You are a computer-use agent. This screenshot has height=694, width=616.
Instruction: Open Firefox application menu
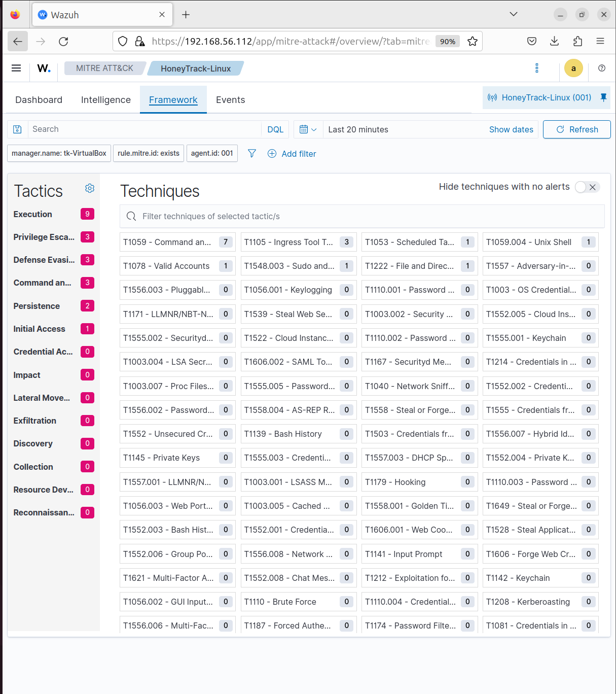tap(600, 41)
